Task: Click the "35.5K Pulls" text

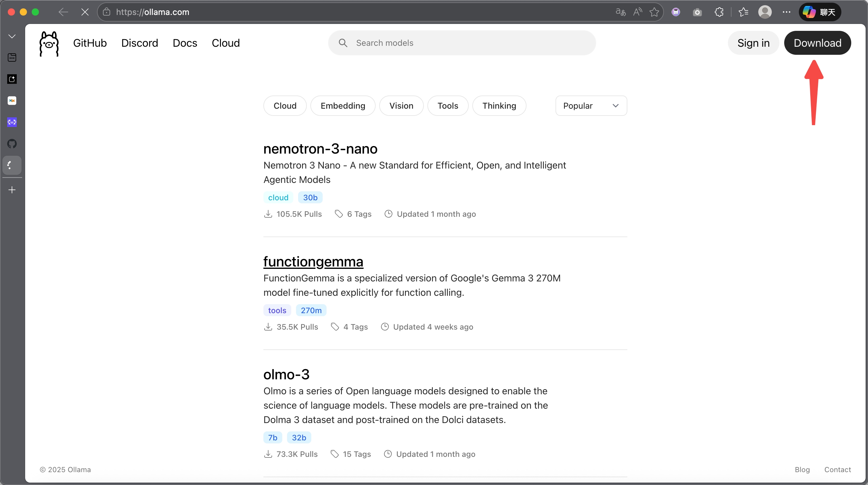Action: coord(298,327)
